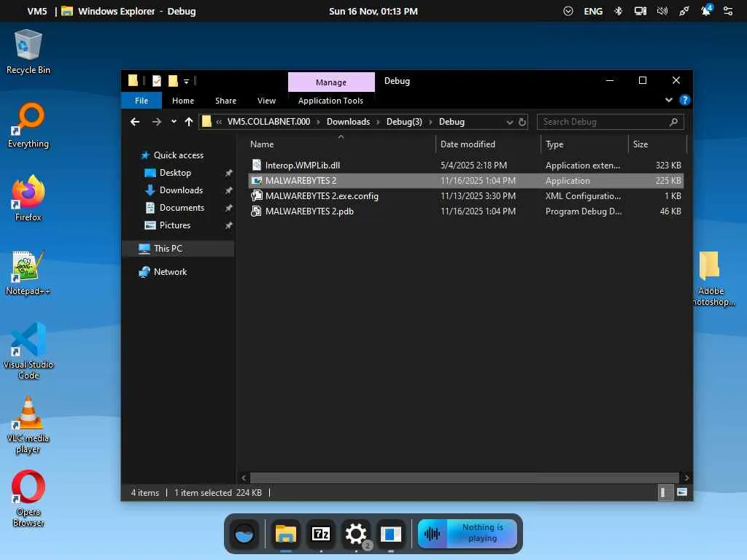
Task: Click the horizontal scrollbar in file list
Action: pyautogui.click(x=465, y=478)
